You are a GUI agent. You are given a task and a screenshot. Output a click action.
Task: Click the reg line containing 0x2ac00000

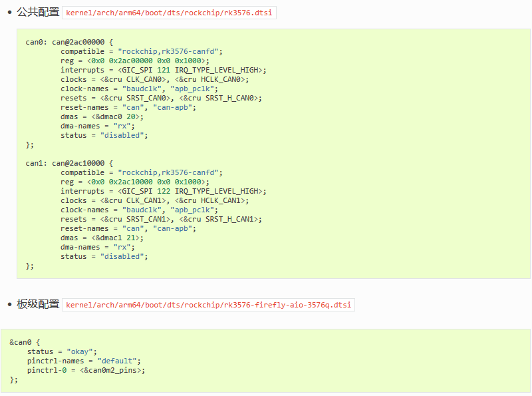tap(135, 61)
